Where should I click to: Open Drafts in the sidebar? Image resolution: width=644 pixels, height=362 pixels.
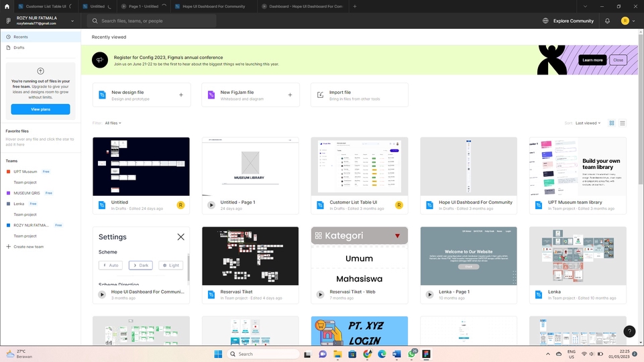41,48
